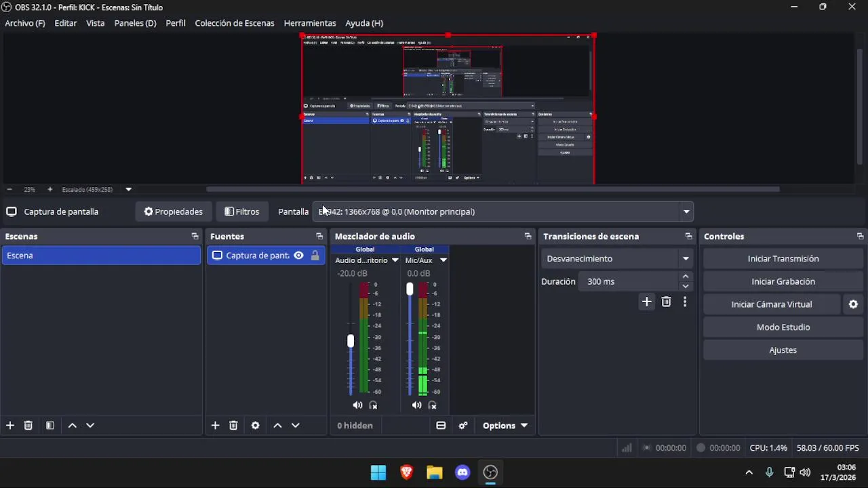Adjust Audio del escritorio volume slider
The width and height of the screenshot is (868, 488).
351,341
